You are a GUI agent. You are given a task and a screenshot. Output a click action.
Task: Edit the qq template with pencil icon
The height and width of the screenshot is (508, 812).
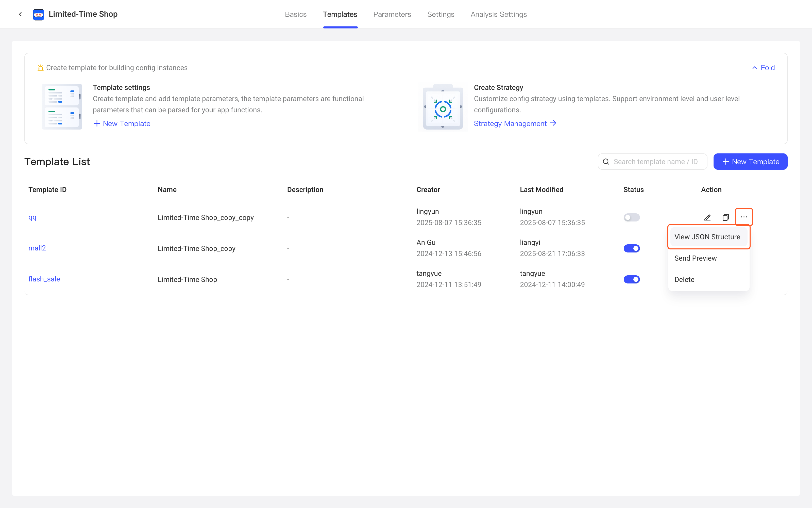tap(707, 217)
